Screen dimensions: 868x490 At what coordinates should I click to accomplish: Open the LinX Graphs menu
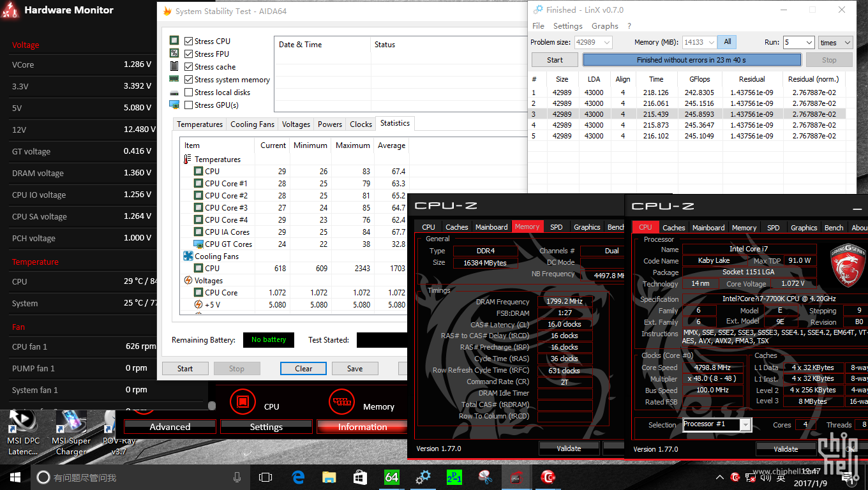[604, 26]
